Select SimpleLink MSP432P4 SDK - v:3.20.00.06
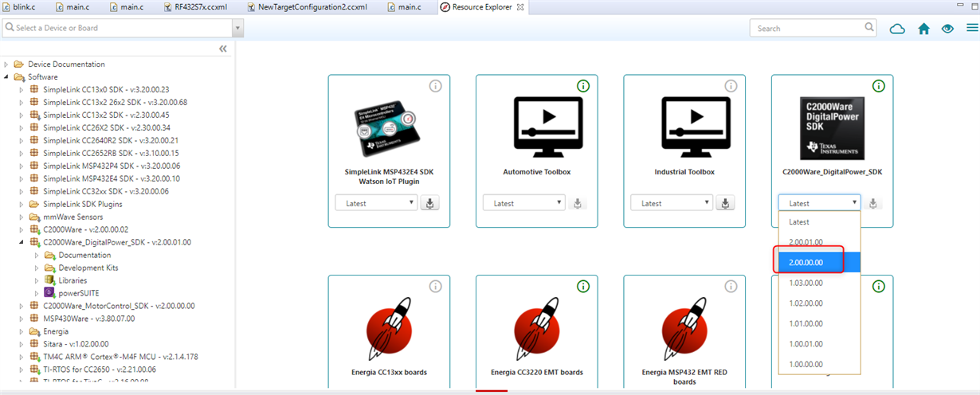This screenshot has width=980, height=395. [112, 166]
